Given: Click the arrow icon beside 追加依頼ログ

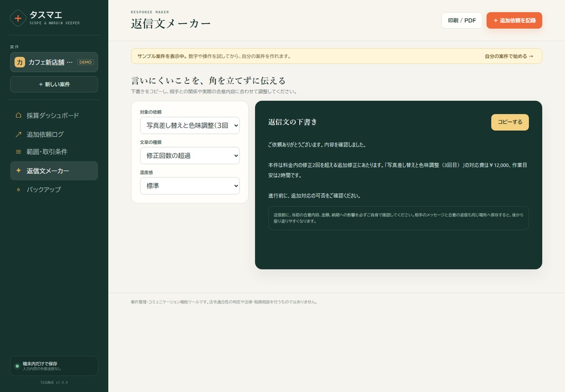Looking at the screenshot, I should (18, 135).
